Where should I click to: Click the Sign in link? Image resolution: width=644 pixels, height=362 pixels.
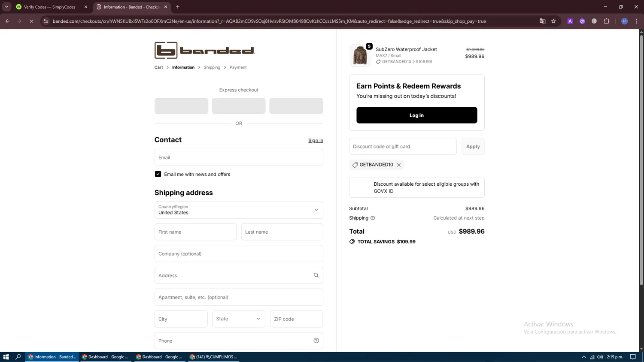[316, 141]
